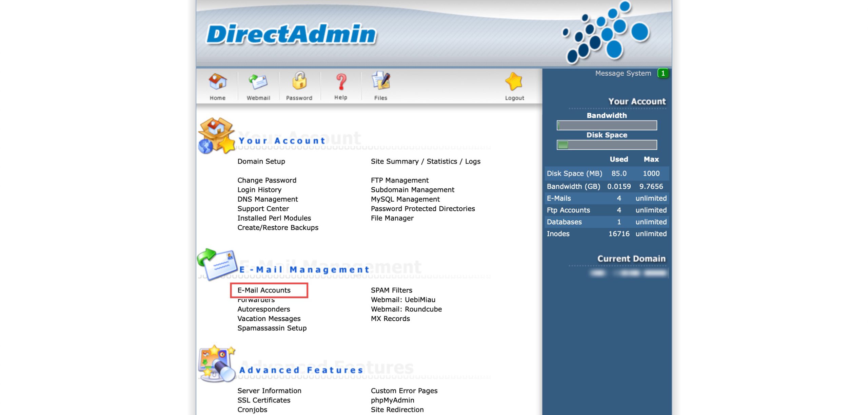Click the Home house icon
Viewport: 868px width, 415px height.
[x=217, y=82]
